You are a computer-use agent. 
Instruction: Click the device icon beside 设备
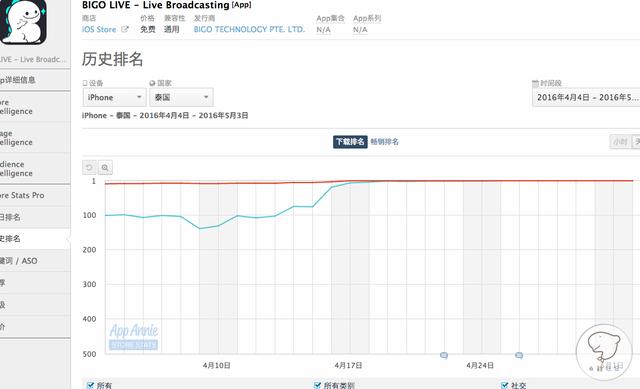click(85, 83)
